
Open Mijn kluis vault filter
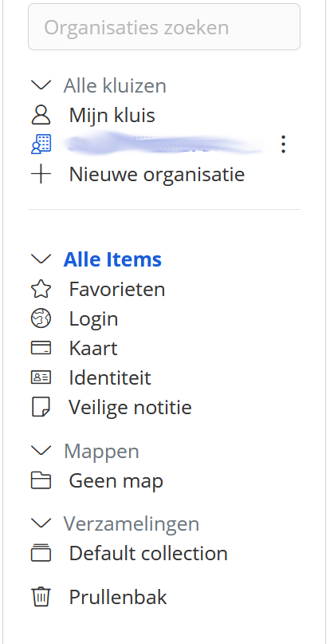112,115
